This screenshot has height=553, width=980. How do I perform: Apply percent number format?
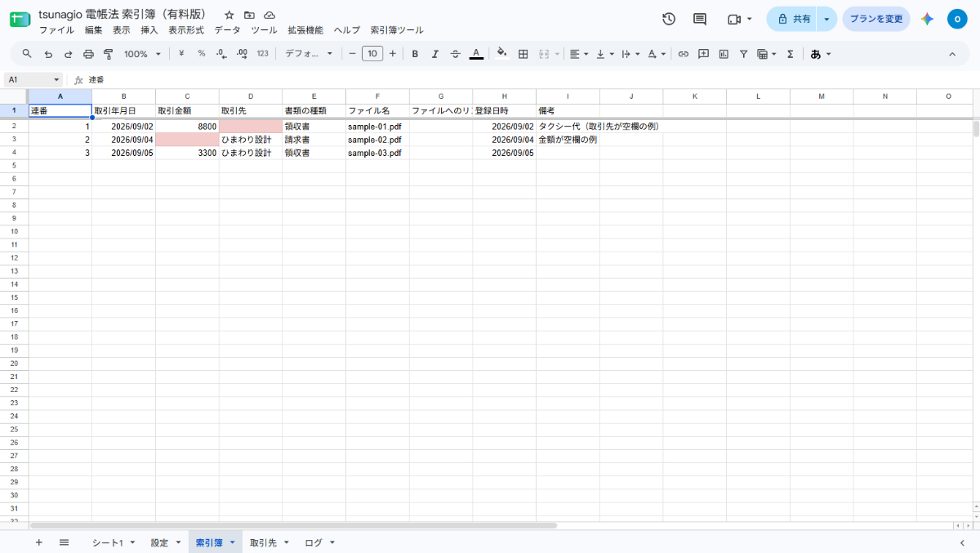[201, 54]
